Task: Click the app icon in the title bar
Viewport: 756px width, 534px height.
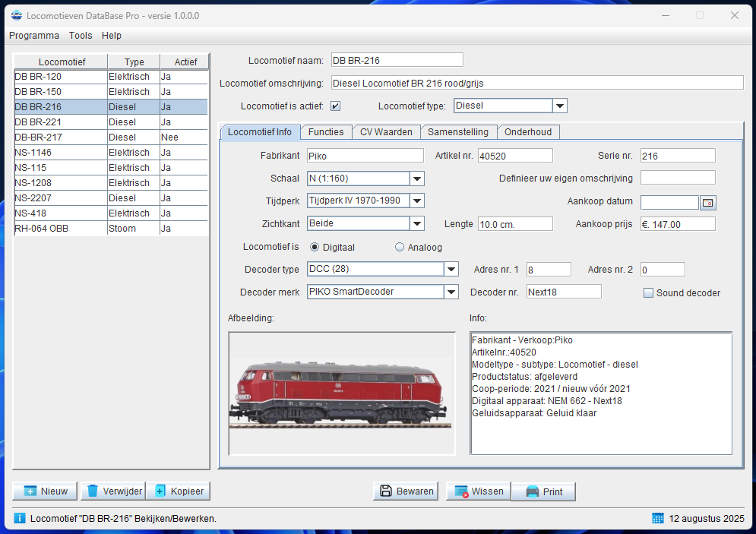Action: [17, 15]
